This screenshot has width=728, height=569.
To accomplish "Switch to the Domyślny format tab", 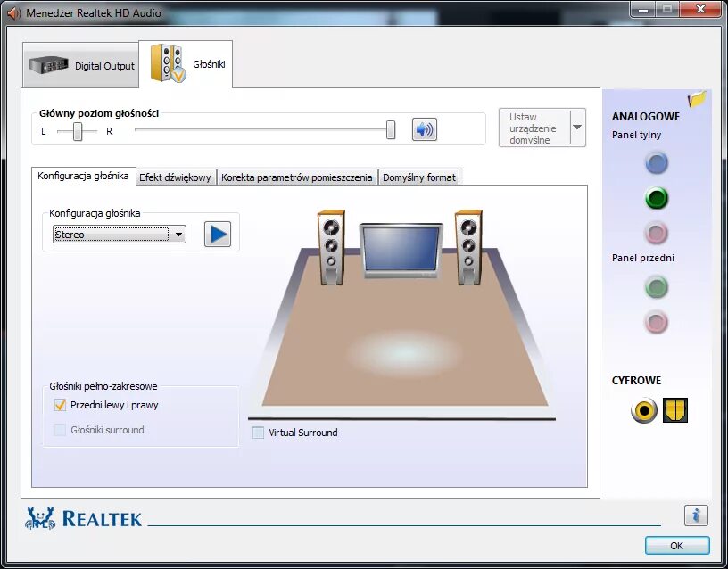I will click(x=419, y=177).
